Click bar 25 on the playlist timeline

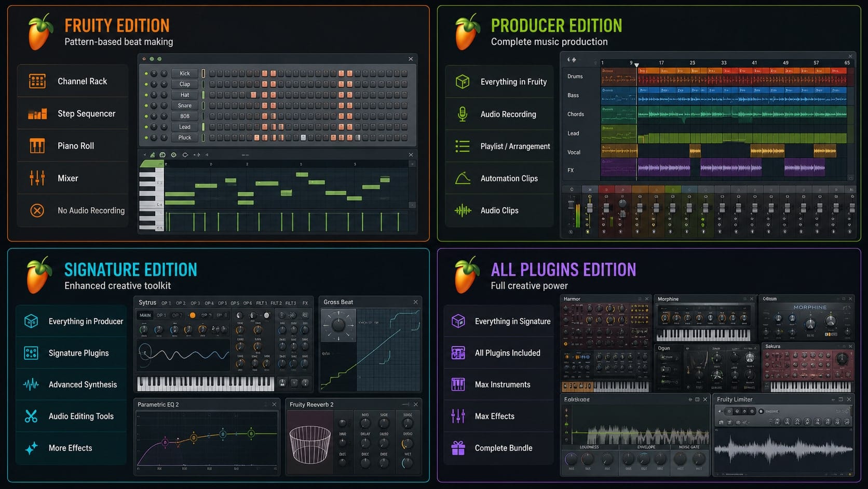[693, 62]
